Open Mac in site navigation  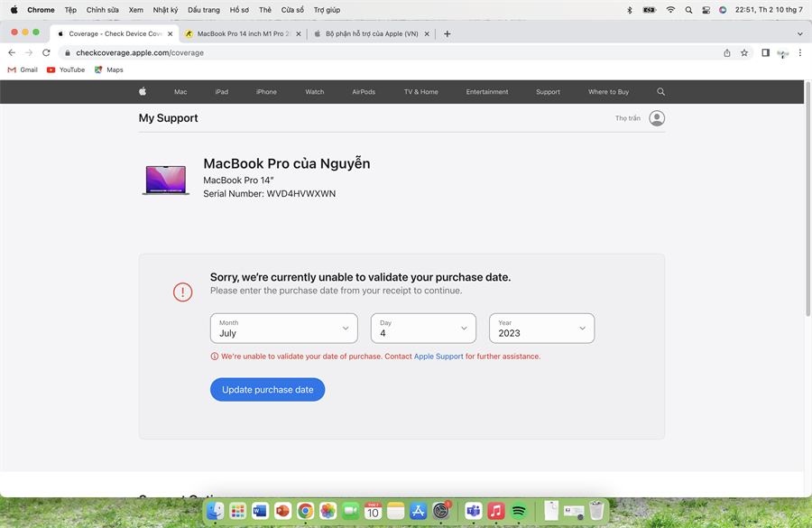[x=180, y=92]
